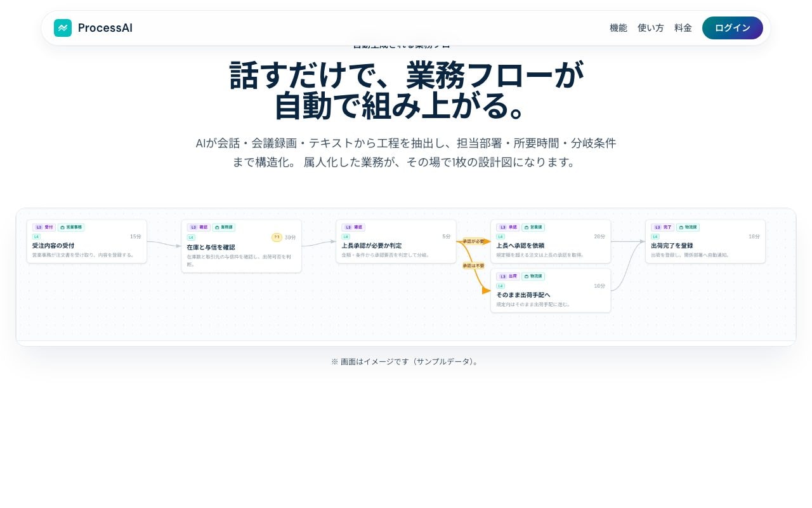Screen dimensions: 812x508
Task: Select the 受注内容の受付 card title
Action: point(53,245)
